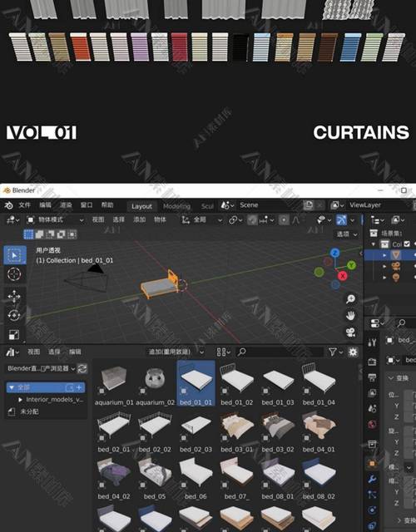Image resolution: width=416 pixels, height=532 pixels.
Task: Select the Rotate tool
Action: pyautogui.click(x=14, y=316)
